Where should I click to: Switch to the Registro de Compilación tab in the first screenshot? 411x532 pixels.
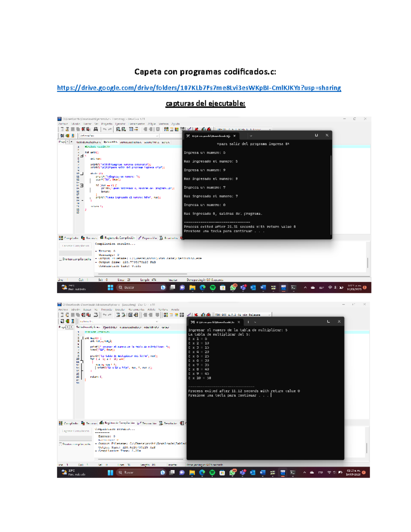coord(117,238)
